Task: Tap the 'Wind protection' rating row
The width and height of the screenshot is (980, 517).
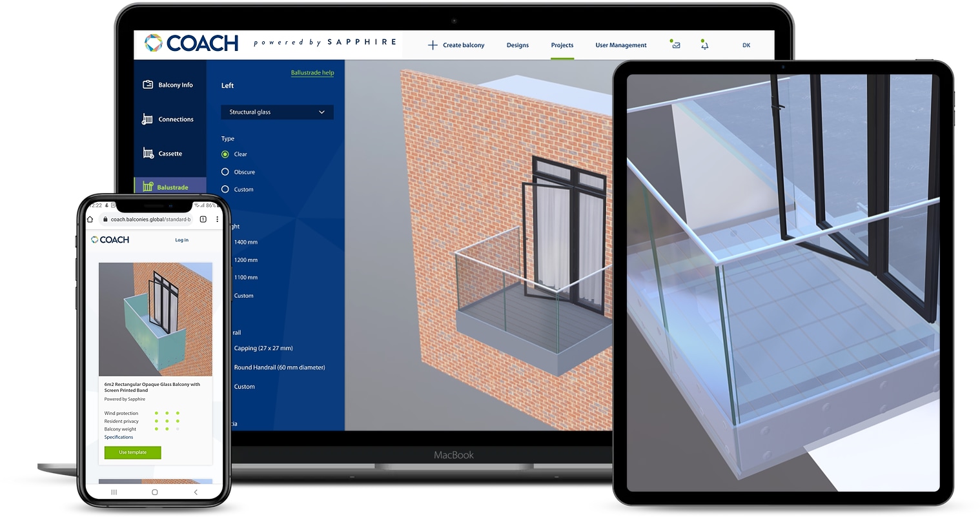Action: tap(142, 413)
